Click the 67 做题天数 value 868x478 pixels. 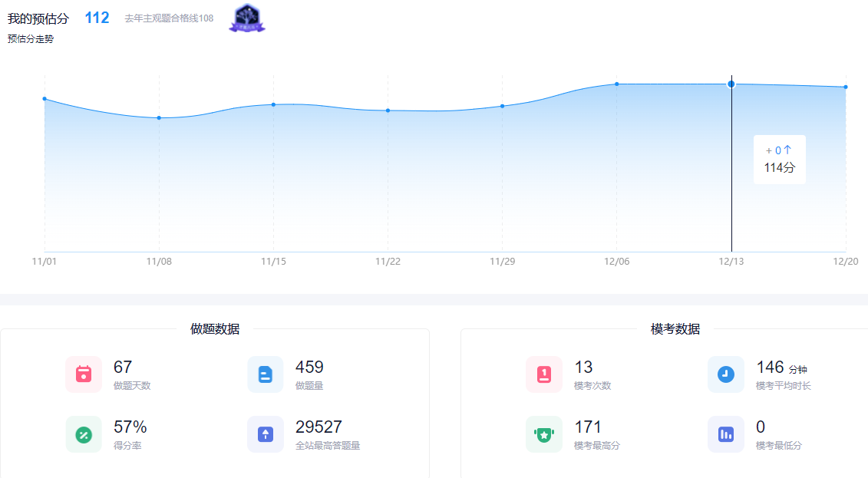(x=123, y=367)
